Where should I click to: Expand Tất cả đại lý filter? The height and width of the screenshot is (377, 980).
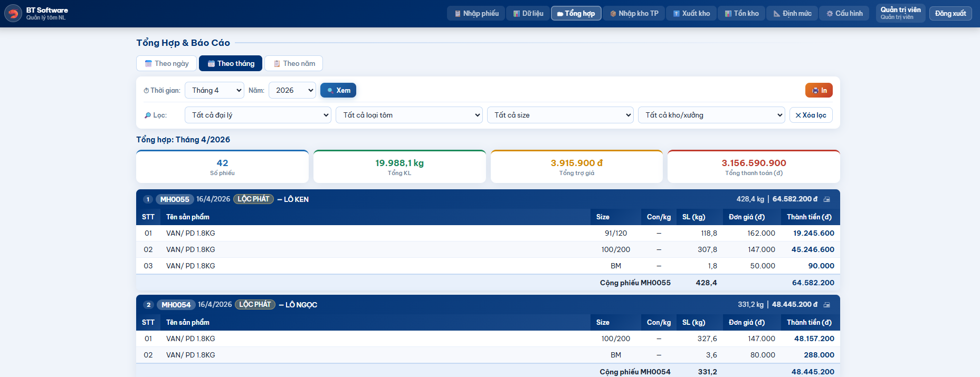[x=258, y=115]
